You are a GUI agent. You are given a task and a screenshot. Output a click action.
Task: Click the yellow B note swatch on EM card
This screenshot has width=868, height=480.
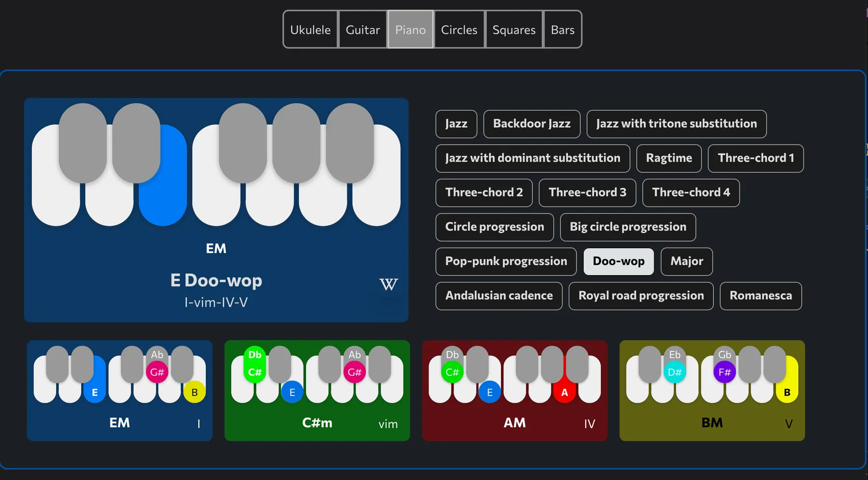[x=194, y=392]
